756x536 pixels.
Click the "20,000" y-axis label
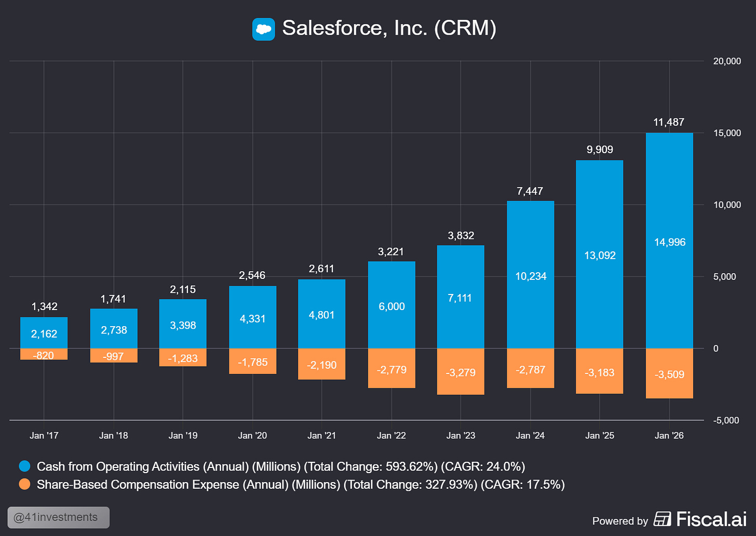(727, 61)
